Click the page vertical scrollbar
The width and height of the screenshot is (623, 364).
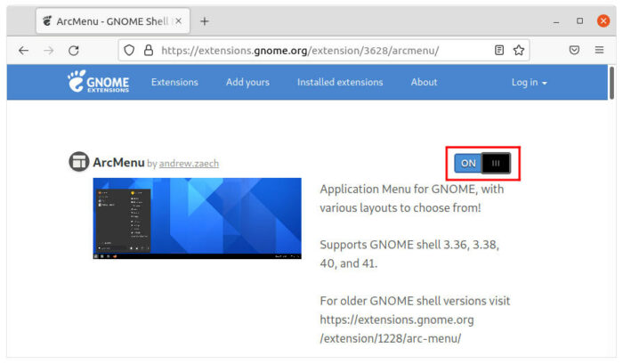611,83
